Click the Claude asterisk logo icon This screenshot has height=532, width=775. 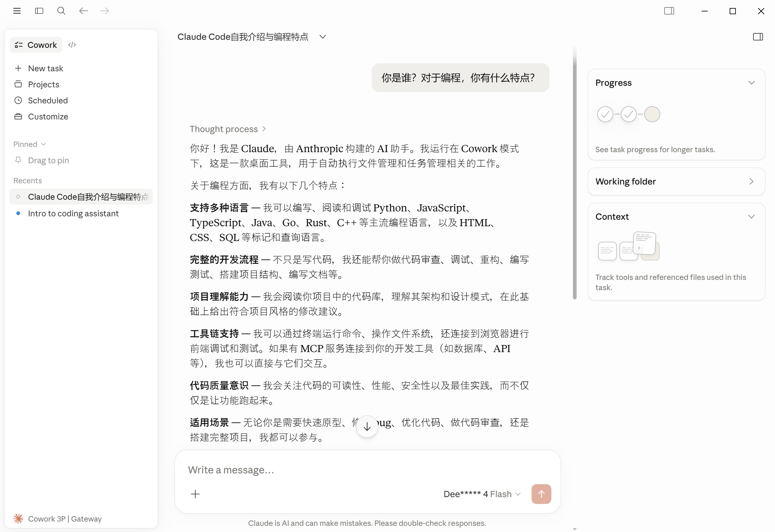tap(18, 519)
